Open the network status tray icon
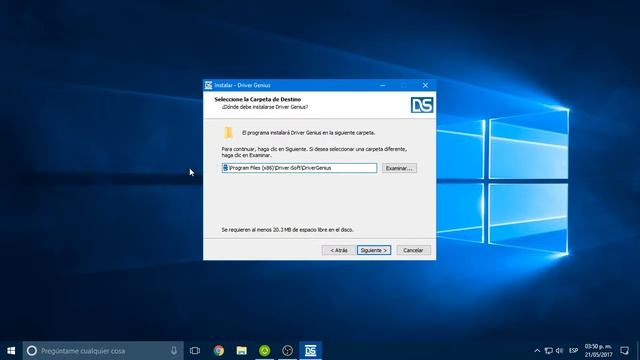 [x=549, y=351]
